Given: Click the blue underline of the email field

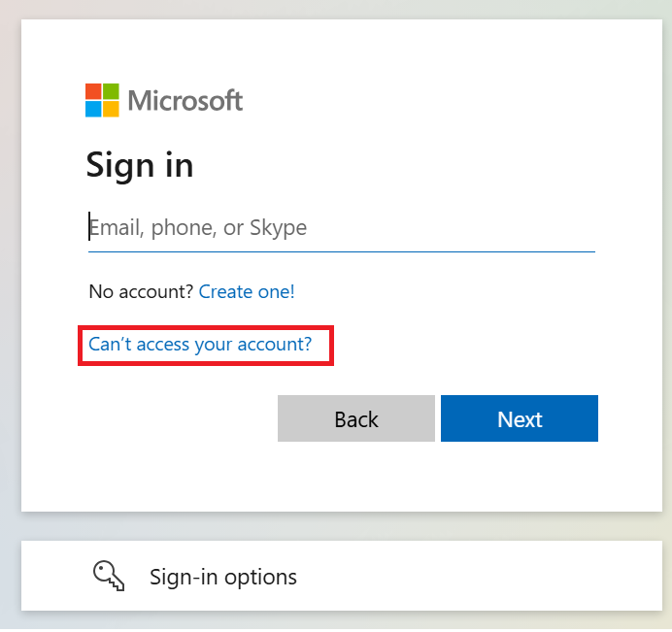Looking at the screenshot, I should (x=342, y=252).
